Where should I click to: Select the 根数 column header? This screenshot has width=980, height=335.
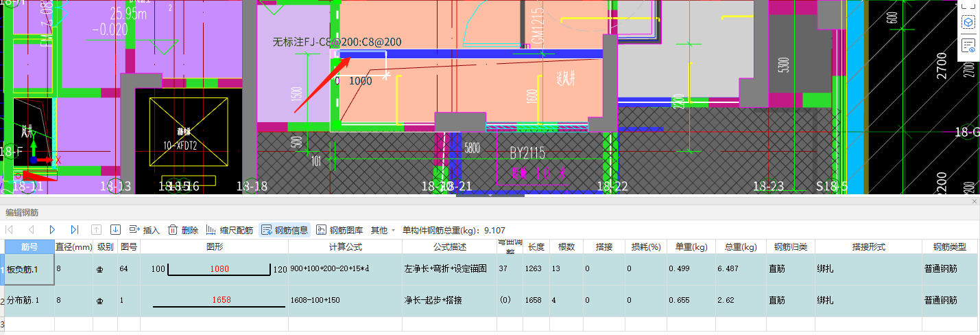point(566,246)
